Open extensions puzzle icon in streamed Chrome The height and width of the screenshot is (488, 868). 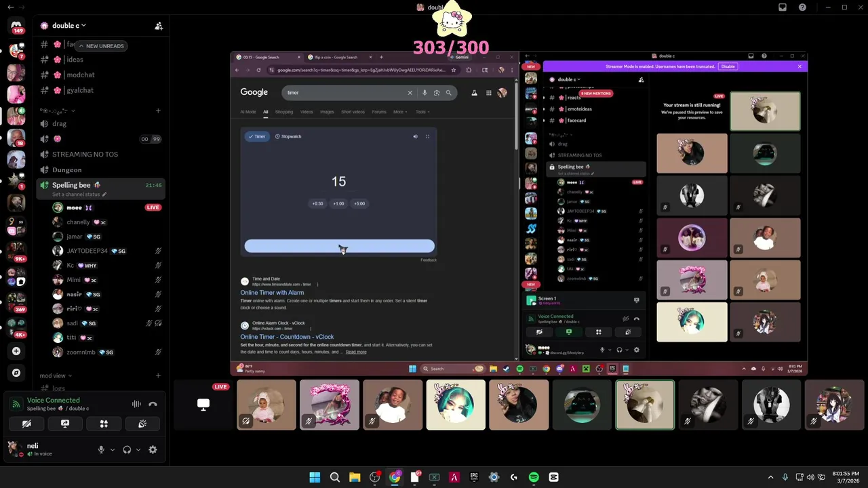click(x=469, y=70)
